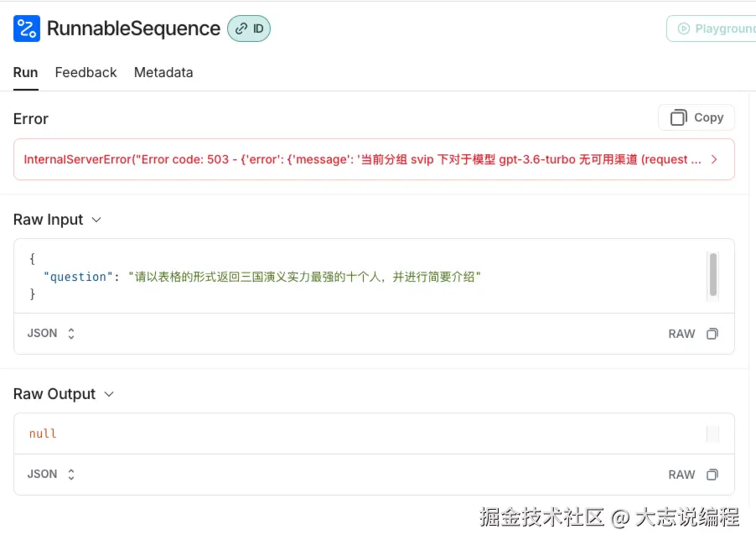Open JSON format dropdown for Raw Input
Screen dimensions: 756x545
pos(51,334)
